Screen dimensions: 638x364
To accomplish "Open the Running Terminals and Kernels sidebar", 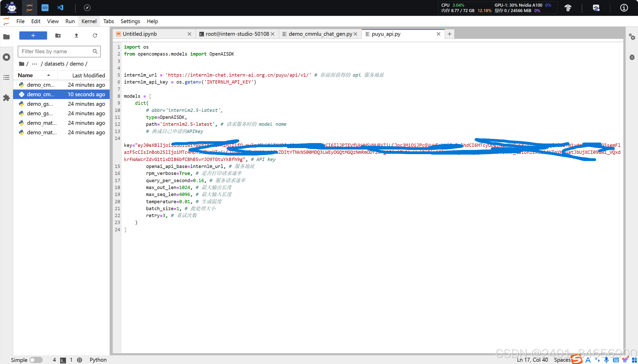I will tap(6, 57).
